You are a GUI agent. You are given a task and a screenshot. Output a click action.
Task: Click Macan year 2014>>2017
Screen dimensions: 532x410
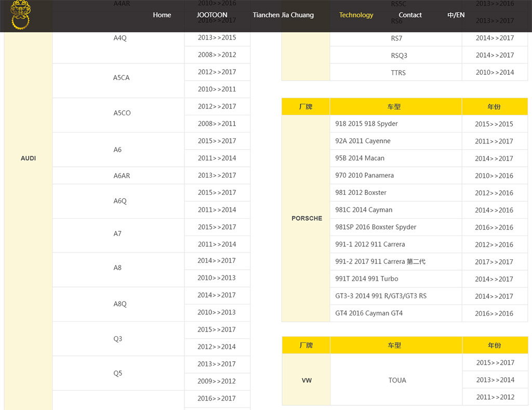(x=495, y=158)
